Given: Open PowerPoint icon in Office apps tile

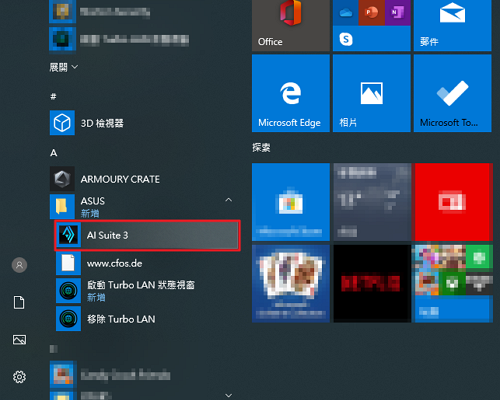Looking at the screenshot, I should [371, 13].
